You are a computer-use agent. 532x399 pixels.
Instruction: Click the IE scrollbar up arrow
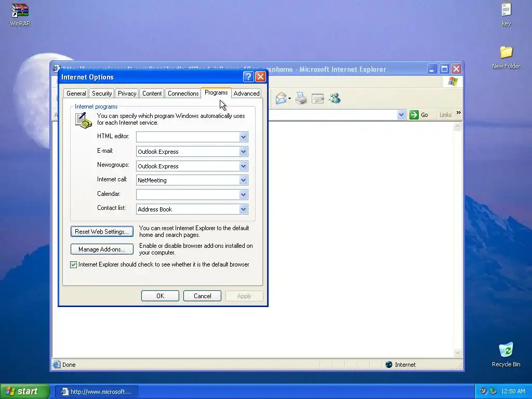(x=457, y=126)
